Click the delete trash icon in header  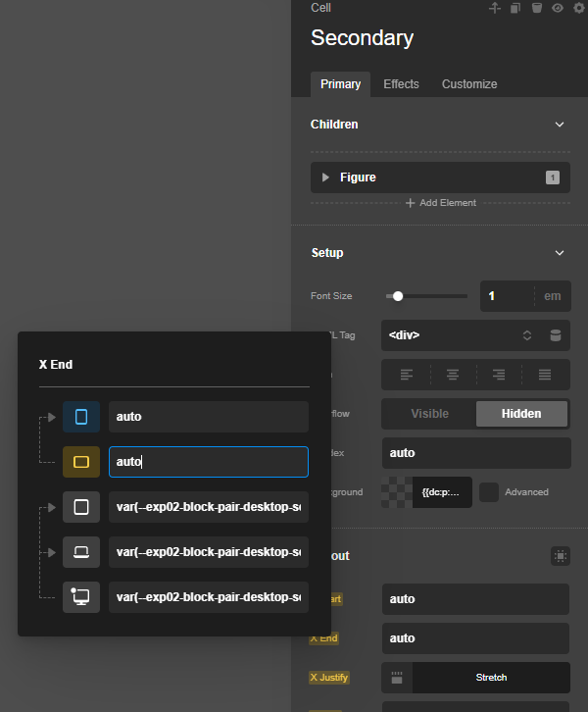536,8
